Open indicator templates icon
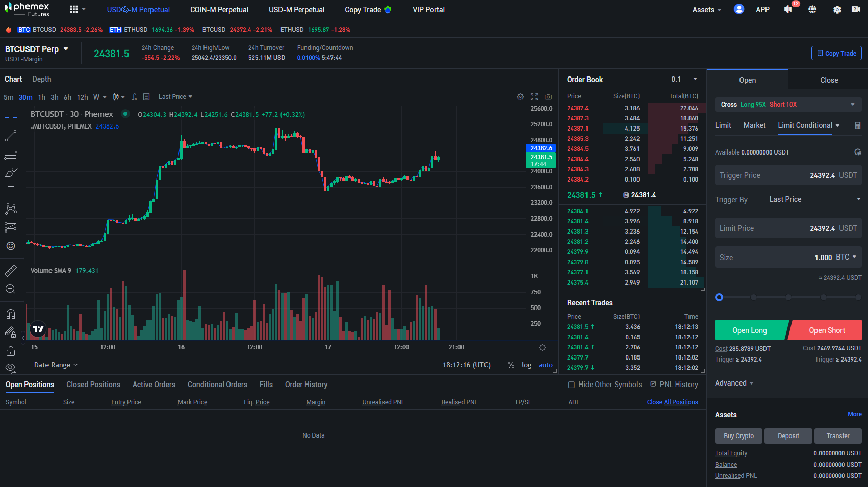 tap(146, 97)
